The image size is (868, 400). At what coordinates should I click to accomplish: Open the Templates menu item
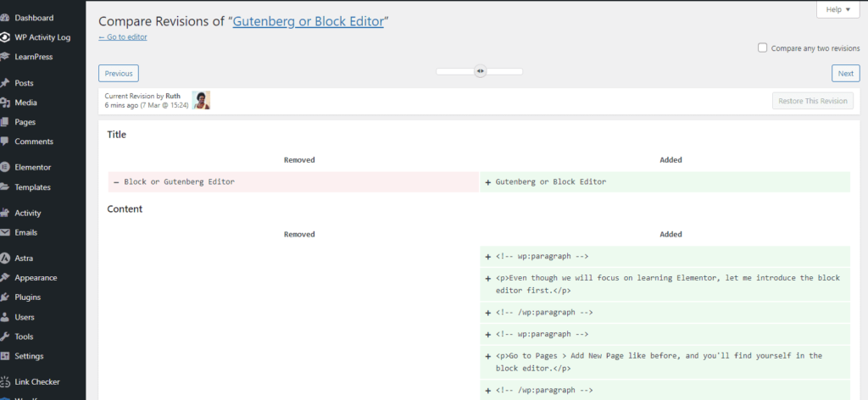coord(32,187)
